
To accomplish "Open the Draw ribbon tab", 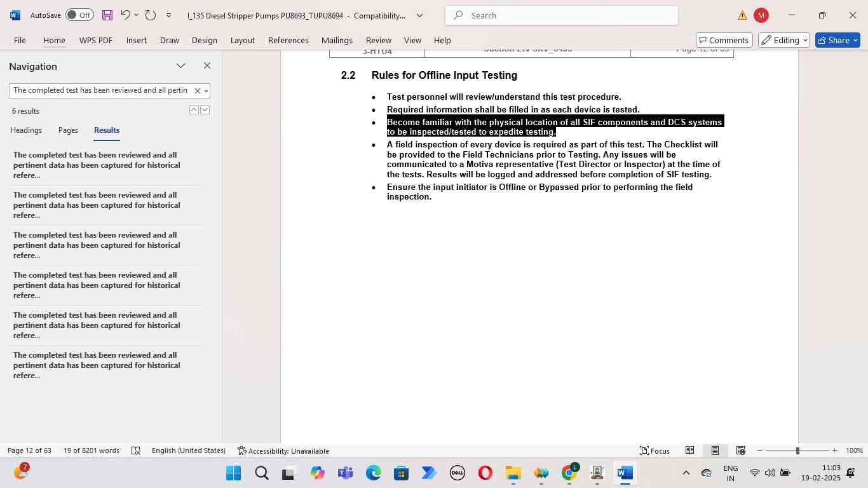I will coord(169,40).
